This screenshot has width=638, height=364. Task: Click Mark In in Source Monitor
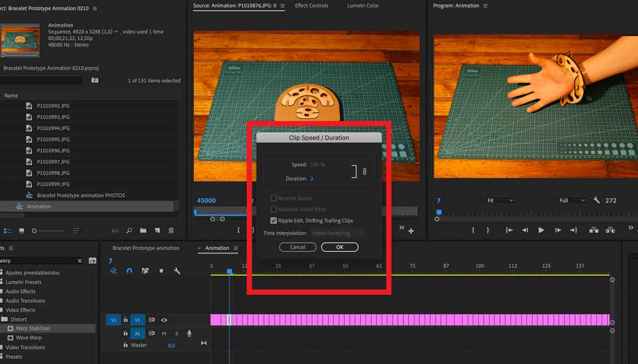(238, 230)
